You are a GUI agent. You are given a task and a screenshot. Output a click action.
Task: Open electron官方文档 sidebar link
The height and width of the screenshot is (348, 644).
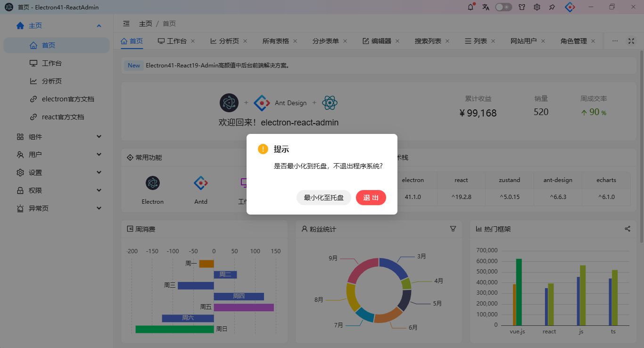tap(57, 99)
